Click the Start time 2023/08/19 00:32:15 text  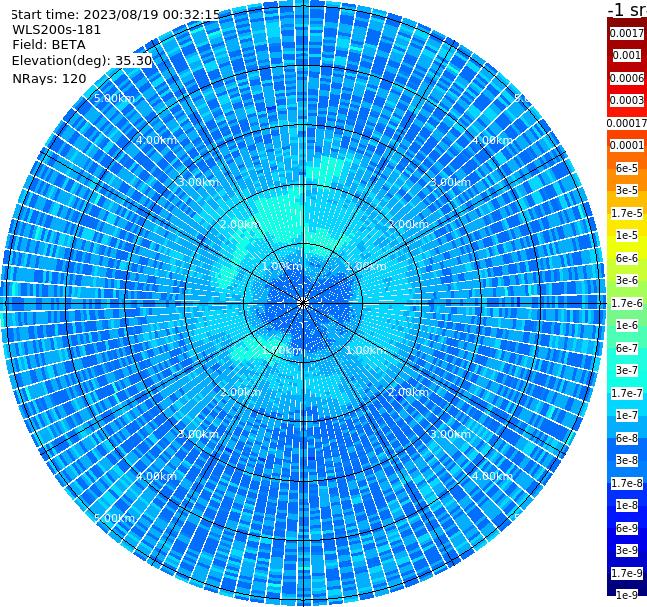click(116, 15)
